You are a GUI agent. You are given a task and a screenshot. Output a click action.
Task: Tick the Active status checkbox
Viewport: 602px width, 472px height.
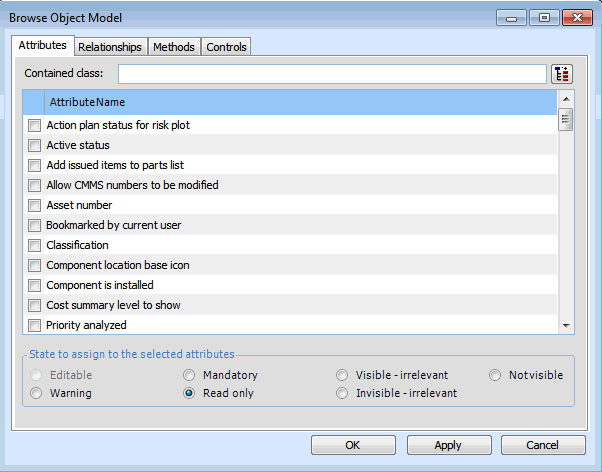pyautogui.click(x=34, y=145)
